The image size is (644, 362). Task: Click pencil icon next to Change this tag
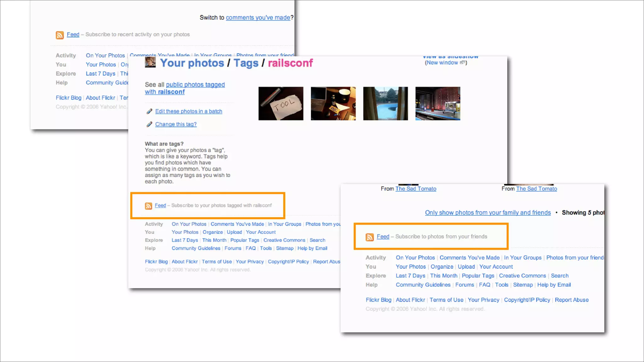[149, 124]
